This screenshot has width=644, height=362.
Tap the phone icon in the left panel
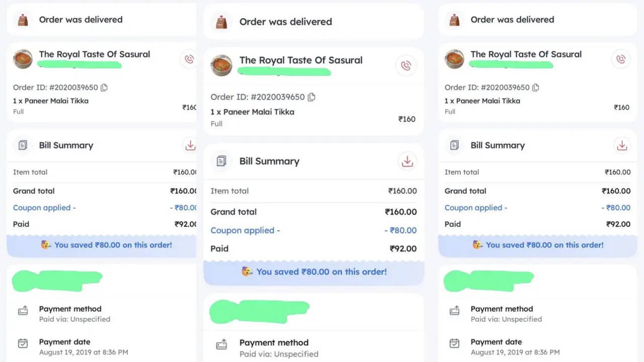(x=189, y=59)
